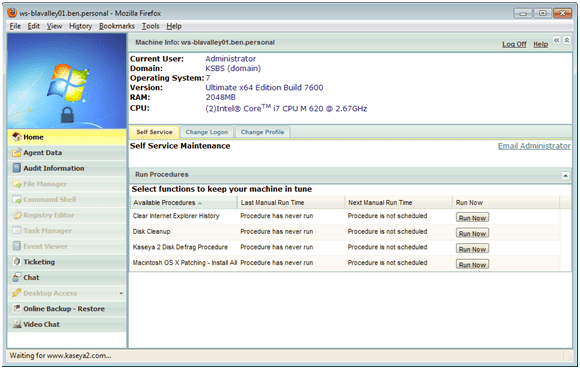The width and height of the screenshot is (580, 369).
Task: Switch to the Self Service tab
Action: click(x=154, y=132)
